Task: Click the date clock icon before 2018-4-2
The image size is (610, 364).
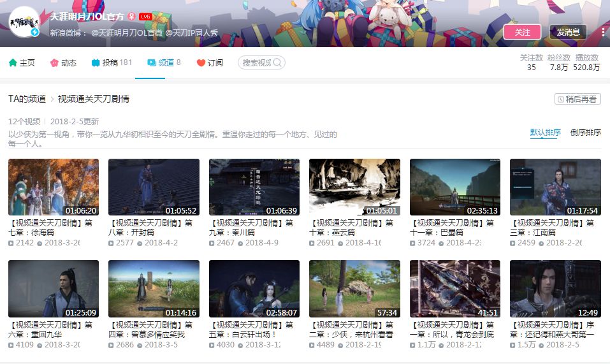Action: 140,244
